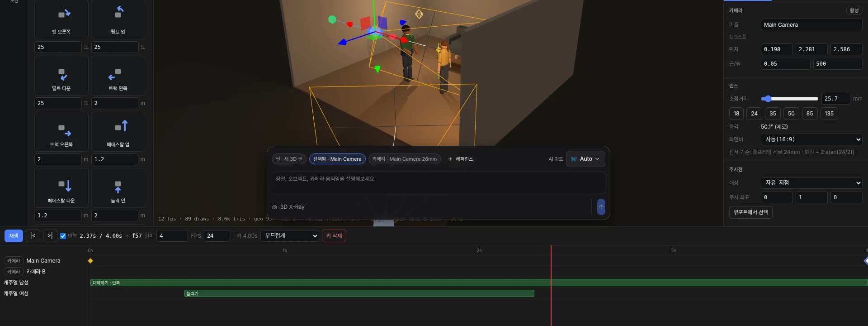Apply the 트럭 오른쪽 camera move
868x326 pixels.
click(61, 132)
